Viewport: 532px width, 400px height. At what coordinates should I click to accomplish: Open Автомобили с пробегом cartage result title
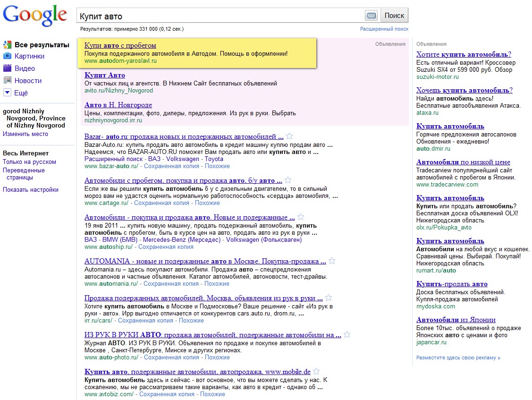point(183,180)
